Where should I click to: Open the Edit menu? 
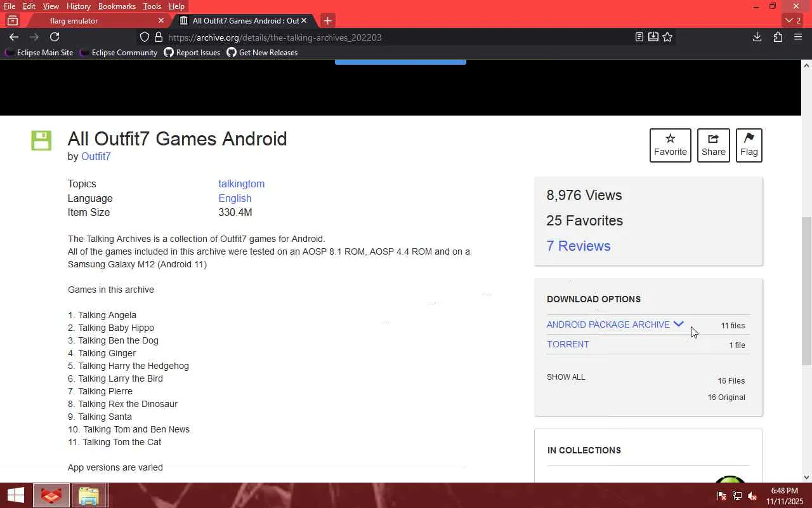coord(29,6)
